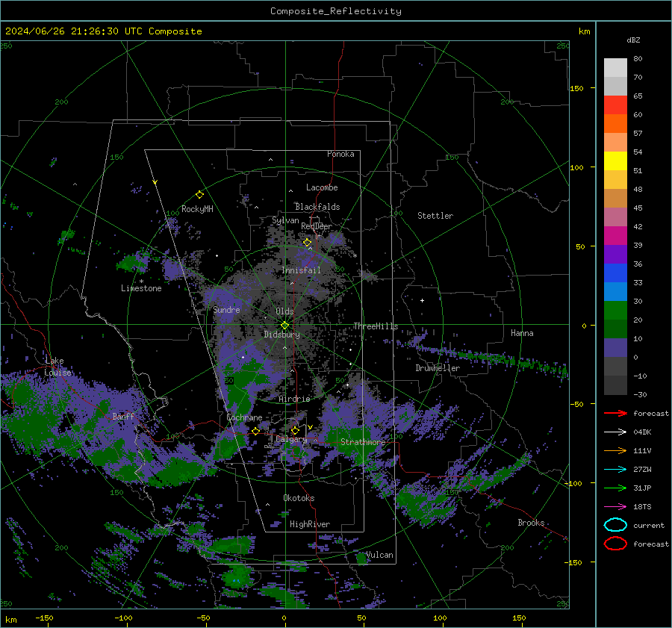Click the 'Lake Louise' map label
672x628 pixels.
(57, 367)
